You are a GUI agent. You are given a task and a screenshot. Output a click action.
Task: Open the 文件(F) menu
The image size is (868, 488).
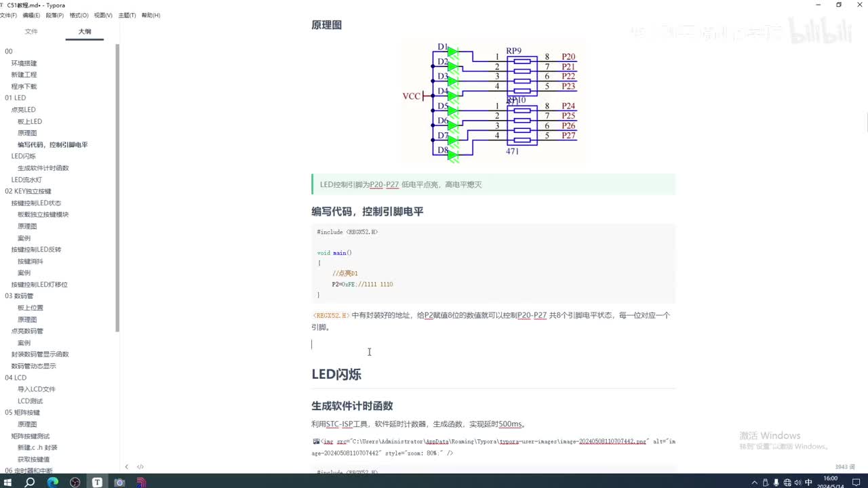pyautogui.click(x=8, y=15)
